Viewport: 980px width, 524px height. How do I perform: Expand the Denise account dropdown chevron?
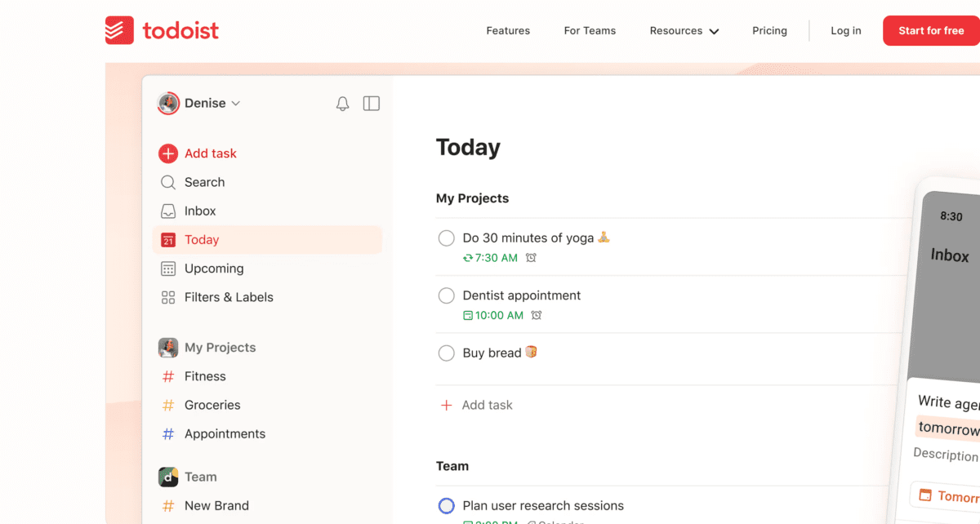pos(236,104)
